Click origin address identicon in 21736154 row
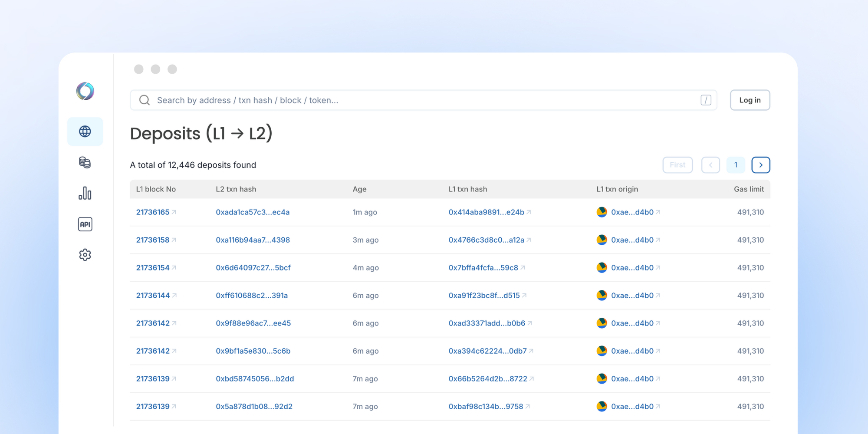868x434 pixels. tap(602, 268)
